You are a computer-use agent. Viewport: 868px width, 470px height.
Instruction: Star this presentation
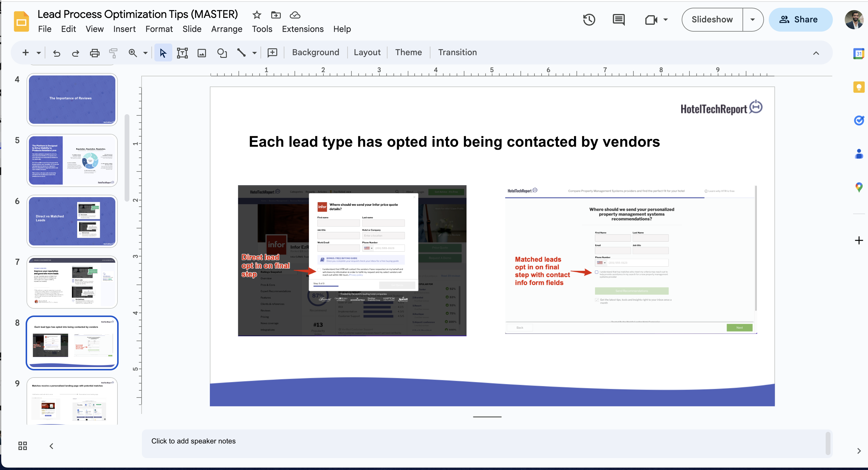(x=257, y=15)
